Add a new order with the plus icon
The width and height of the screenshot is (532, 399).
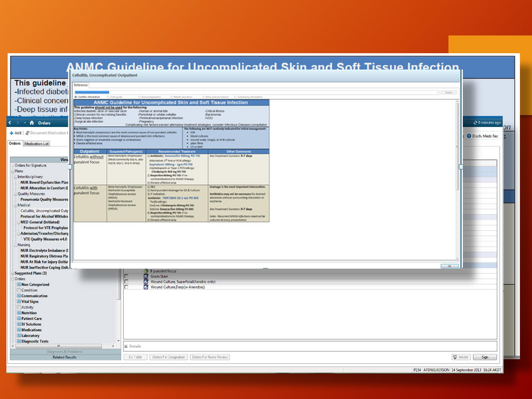click(12, 133)
